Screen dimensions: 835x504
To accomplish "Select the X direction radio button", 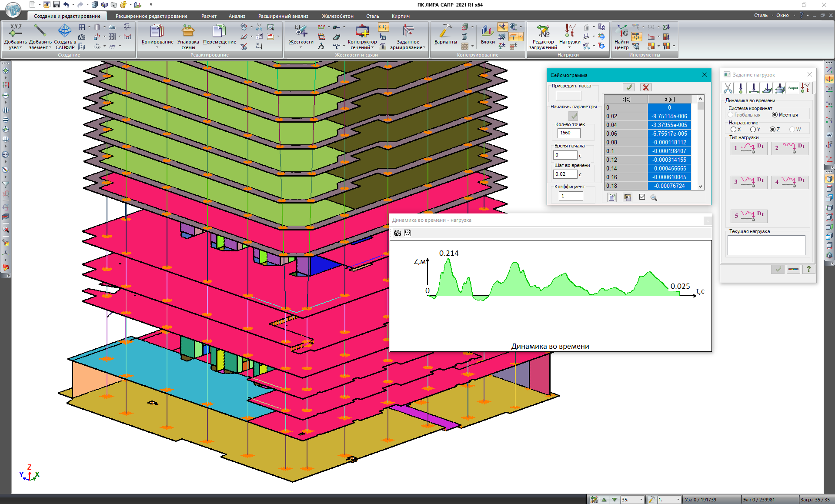I will click(x=733, y=130).
